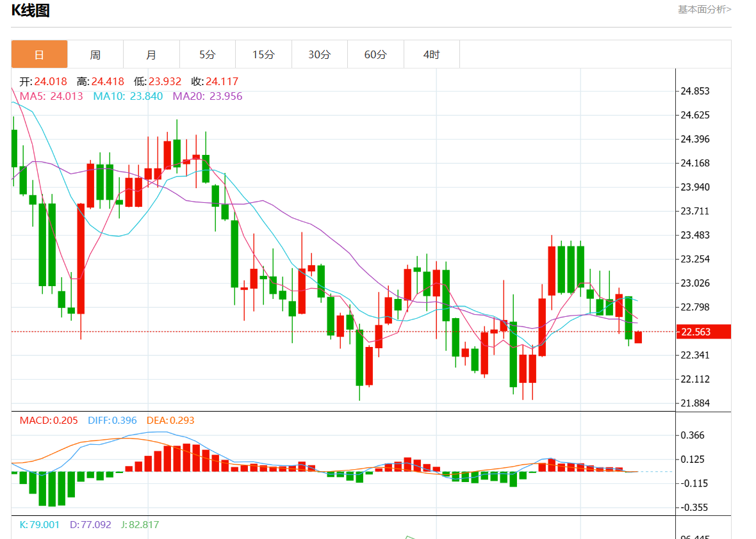Screen dimensions: 756x539
Task: Open the 60分 interval tab
Action: tap(375, 54)
